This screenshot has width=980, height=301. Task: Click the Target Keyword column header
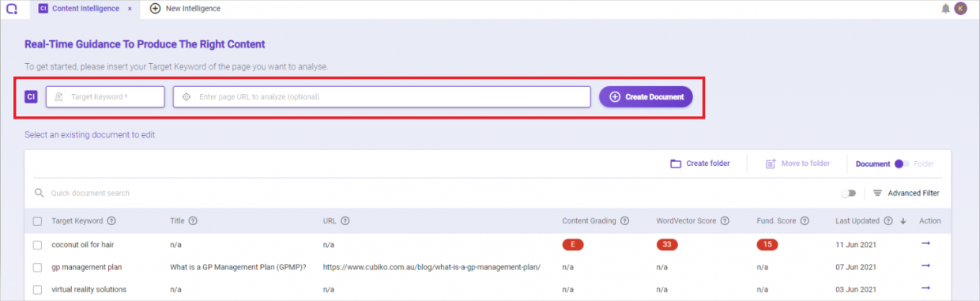(x=77, y=221)
